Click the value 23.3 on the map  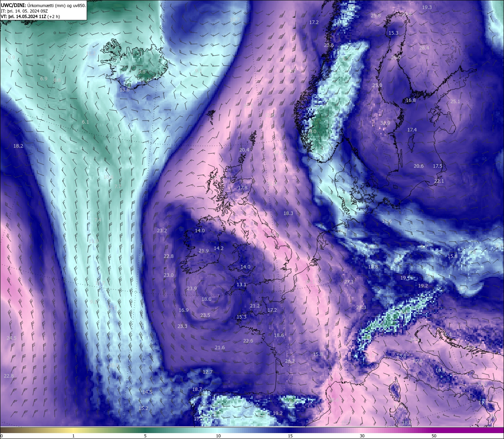point(182,326)
